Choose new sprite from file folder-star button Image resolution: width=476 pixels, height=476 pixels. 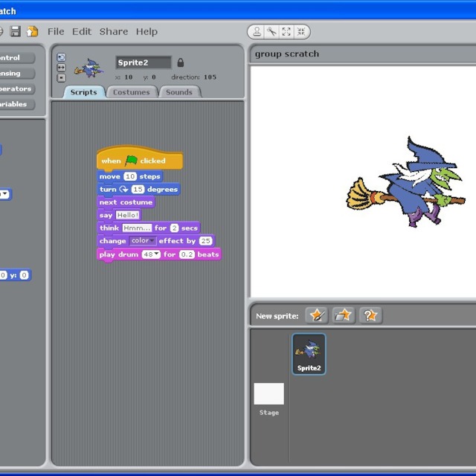point(344,315)
